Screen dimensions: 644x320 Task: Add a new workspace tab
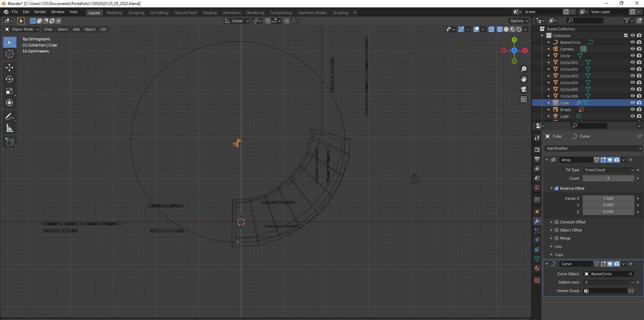tap(355, 13)
